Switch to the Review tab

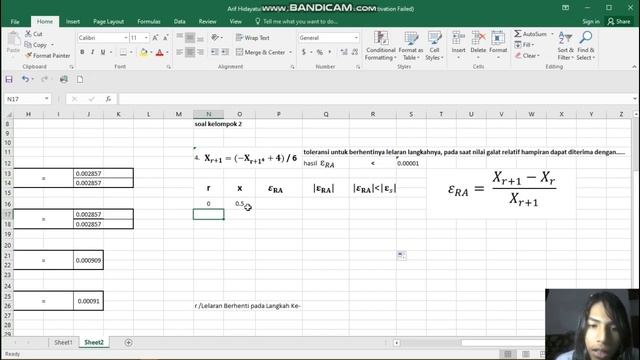point(207,22)
